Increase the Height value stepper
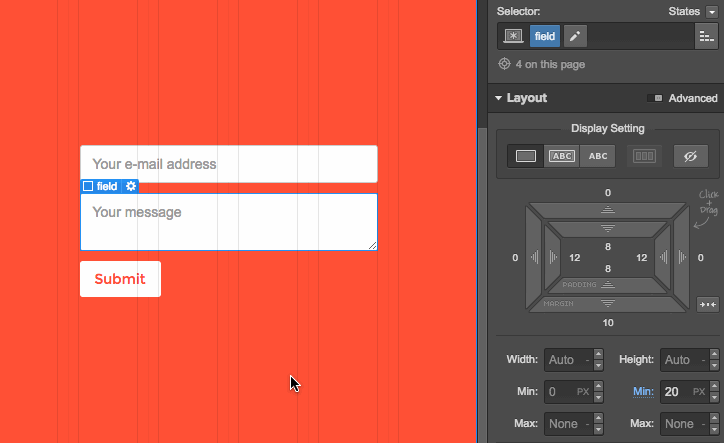Image resolution: width=724 pixels, height=443 pixels. pos(714,354)
